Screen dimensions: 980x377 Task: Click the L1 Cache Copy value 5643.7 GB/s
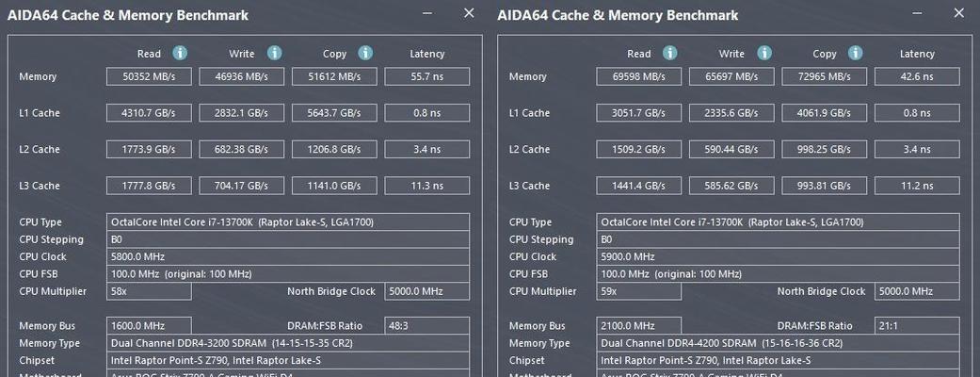click(333, 113)
